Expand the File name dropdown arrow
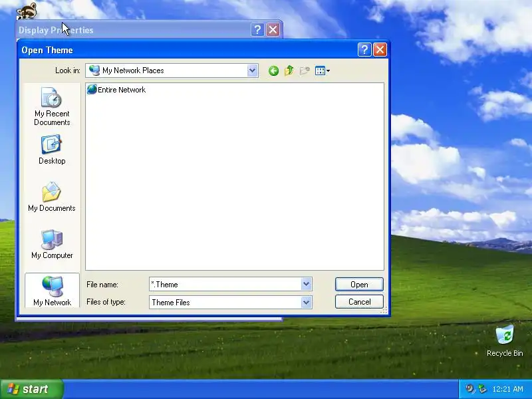The height and width of the screenshot is (399, 532). (x=307, y=284)
